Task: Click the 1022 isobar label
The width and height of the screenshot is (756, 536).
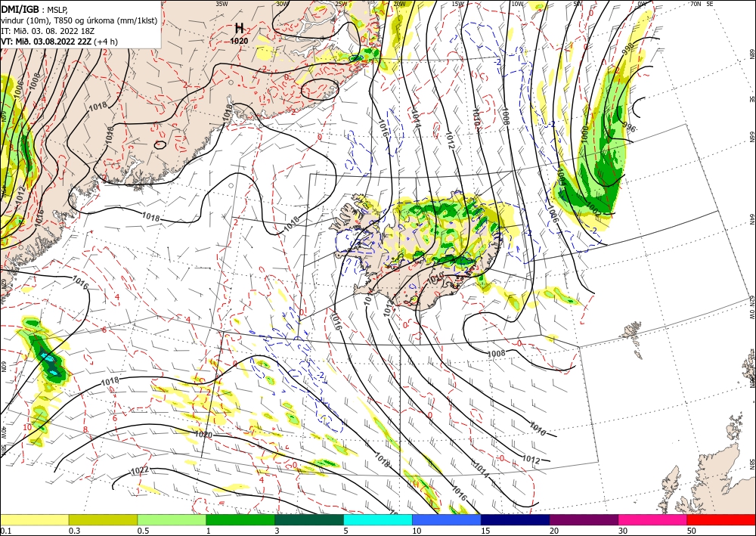Action: (139, 471)
